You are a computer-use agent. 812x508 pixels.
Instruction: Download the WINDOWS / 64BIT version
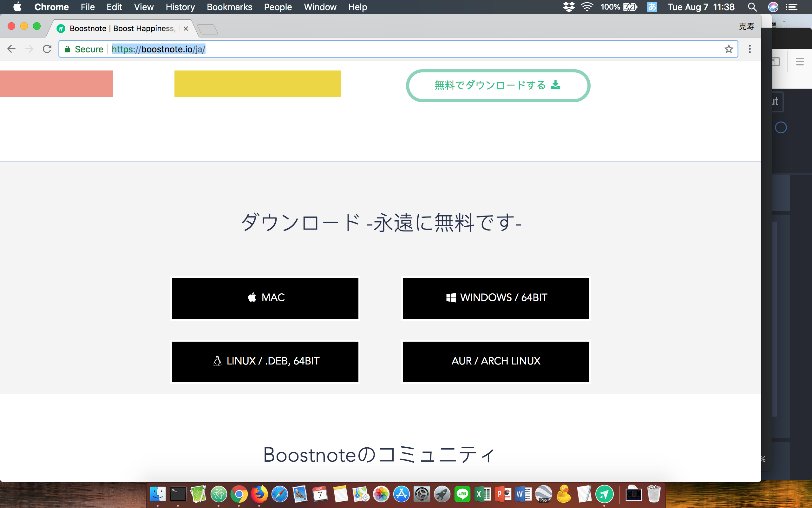(496, 298)
